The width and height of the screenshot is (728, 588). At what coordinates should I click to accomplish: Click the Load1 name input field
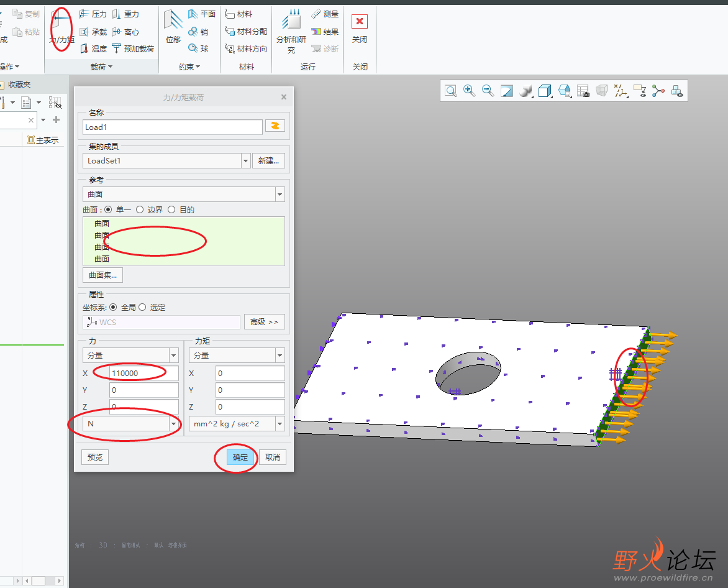pyautogui.click(x=172, y=127)
